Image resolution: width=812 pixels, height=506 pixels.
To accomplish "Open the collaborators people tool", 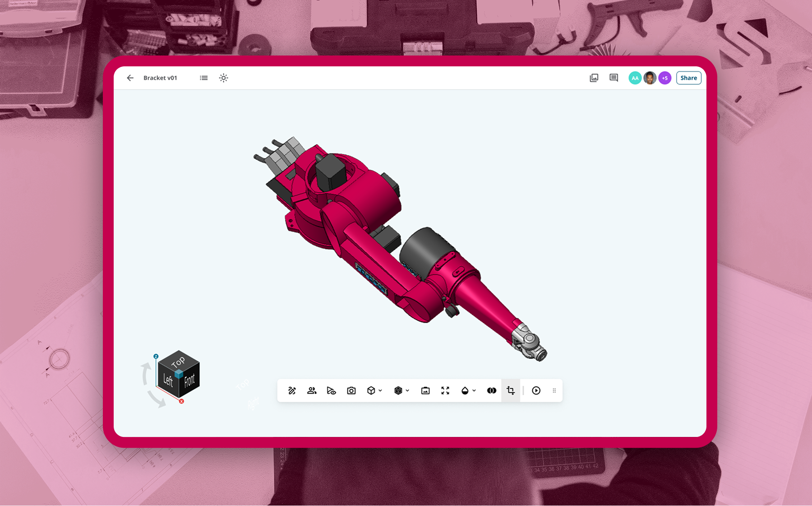I will point(312,391).
